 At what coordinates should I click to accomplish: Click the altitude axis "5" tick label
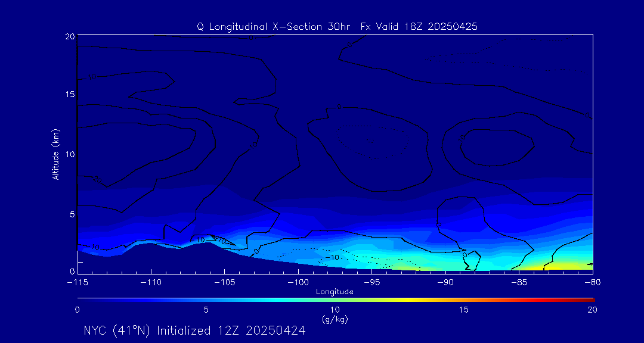coord(72,214)
